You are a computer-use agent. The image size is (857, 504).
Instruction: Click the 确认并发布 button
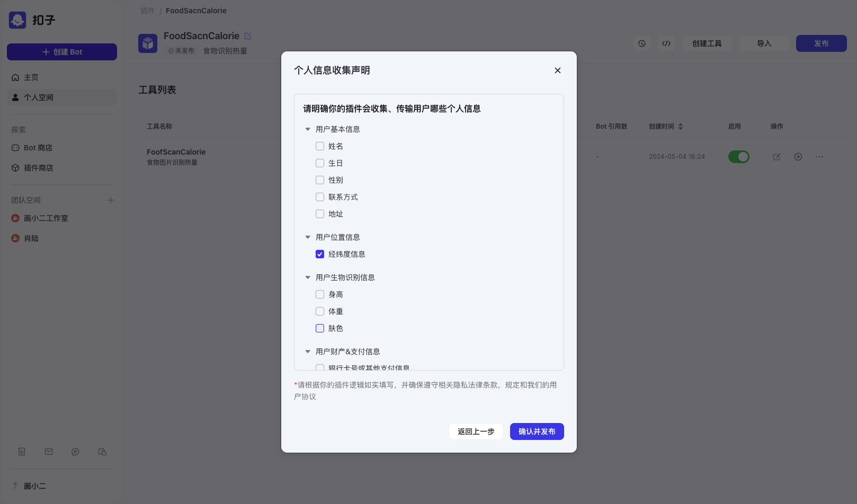[537, 431]
